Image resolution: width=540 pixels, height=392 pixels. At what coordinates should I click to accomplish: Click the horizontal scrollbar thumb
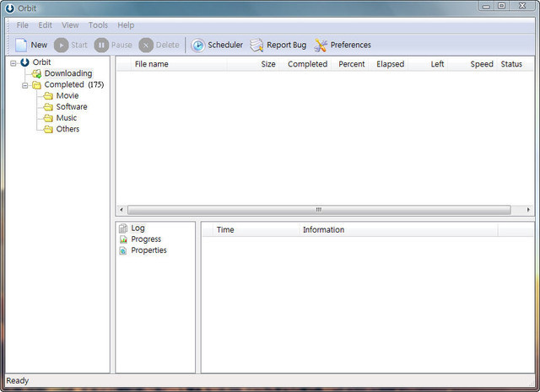319,210
